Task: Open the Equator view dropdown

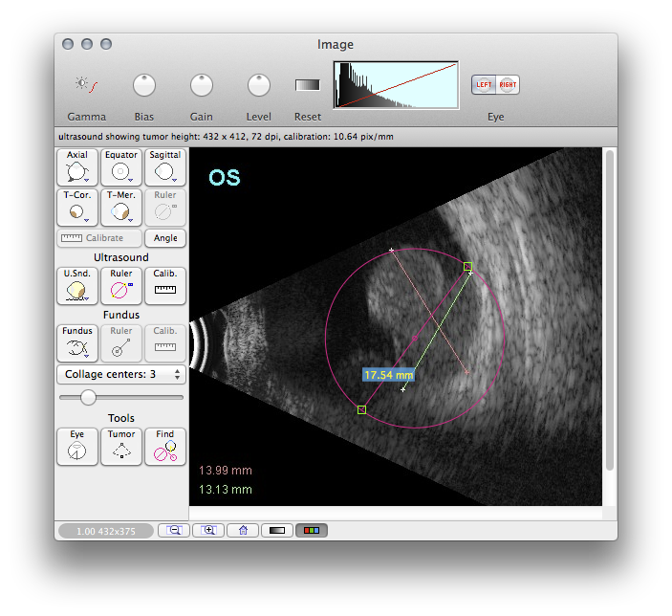Action: (121, 167)
